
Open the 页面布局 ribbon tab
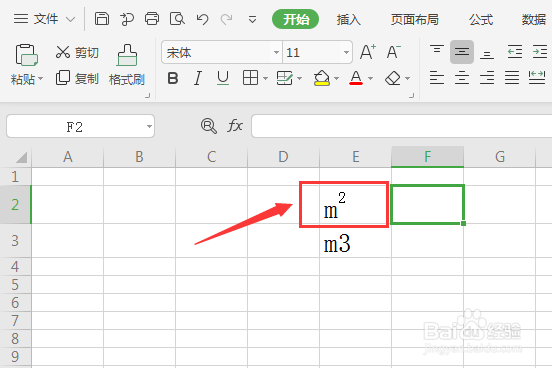click(415, 20)
